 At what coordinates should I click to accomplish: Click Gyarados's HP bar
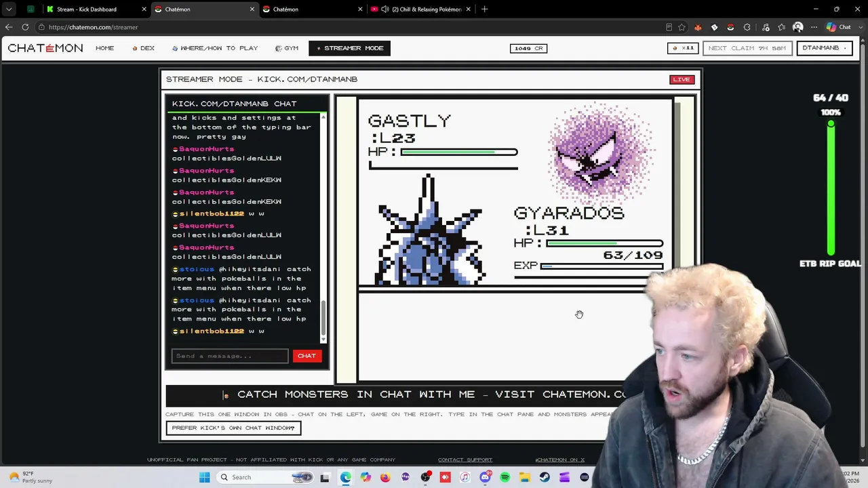click(604, 243)
